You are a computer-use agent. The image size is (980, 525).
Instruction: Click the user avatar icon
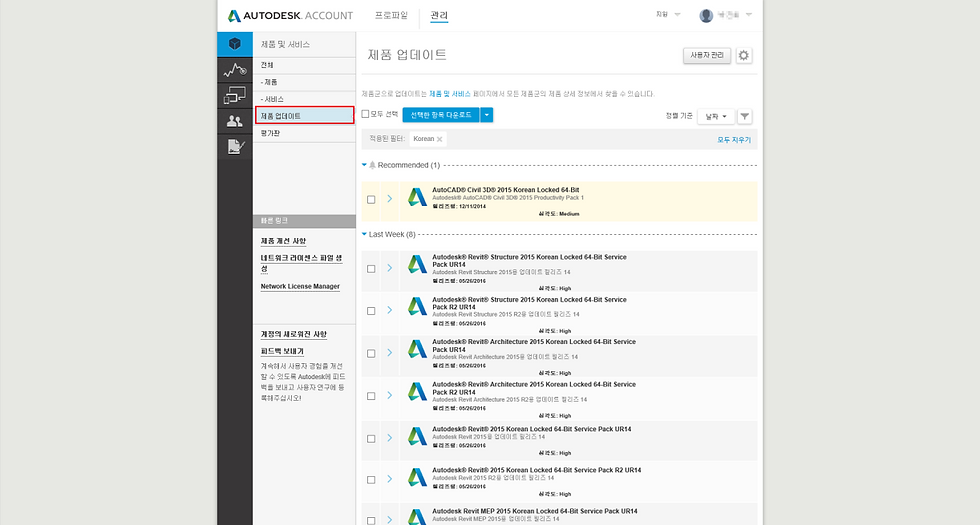click(706, 16)
